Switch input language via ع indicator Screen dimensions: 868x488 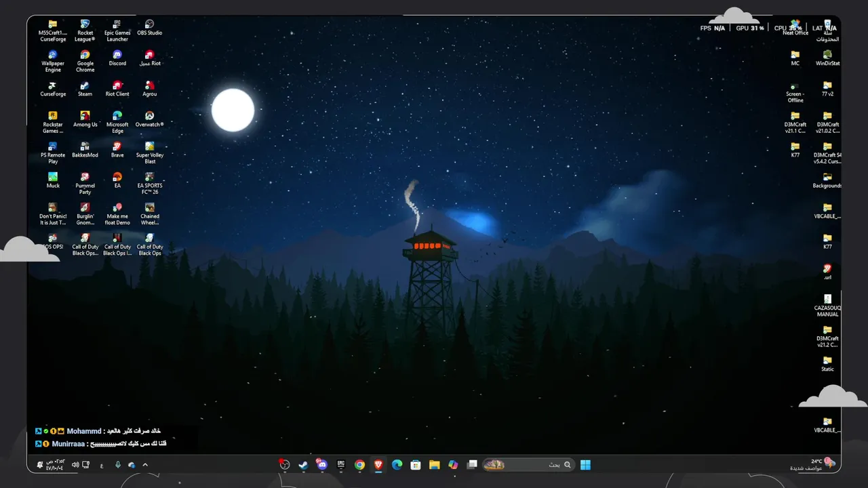(x=102, y=465)
